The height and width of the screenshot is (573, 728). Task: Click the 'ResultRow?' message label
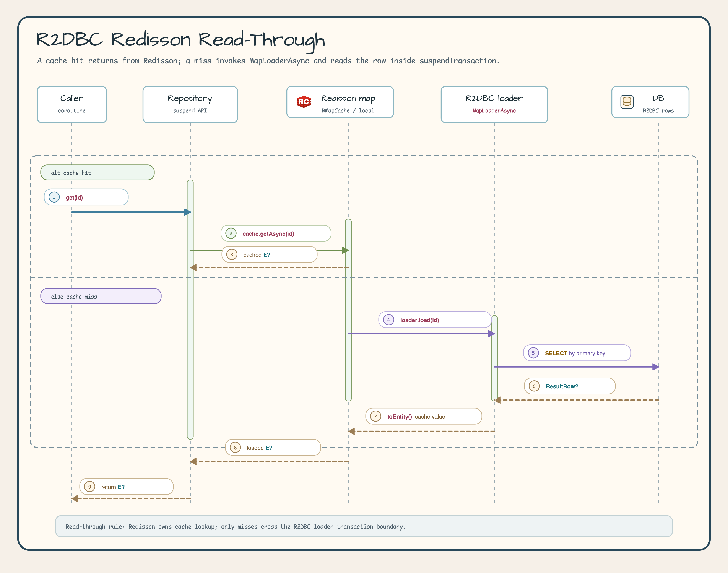570,386
